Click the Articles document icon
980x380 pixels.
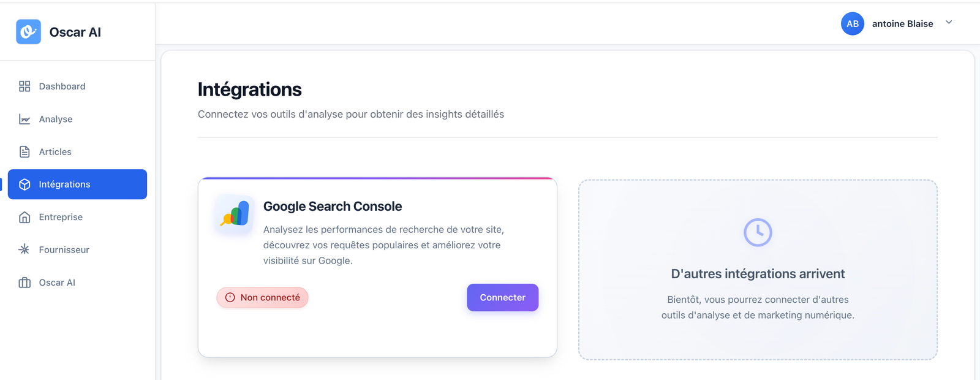click(24, 152)
